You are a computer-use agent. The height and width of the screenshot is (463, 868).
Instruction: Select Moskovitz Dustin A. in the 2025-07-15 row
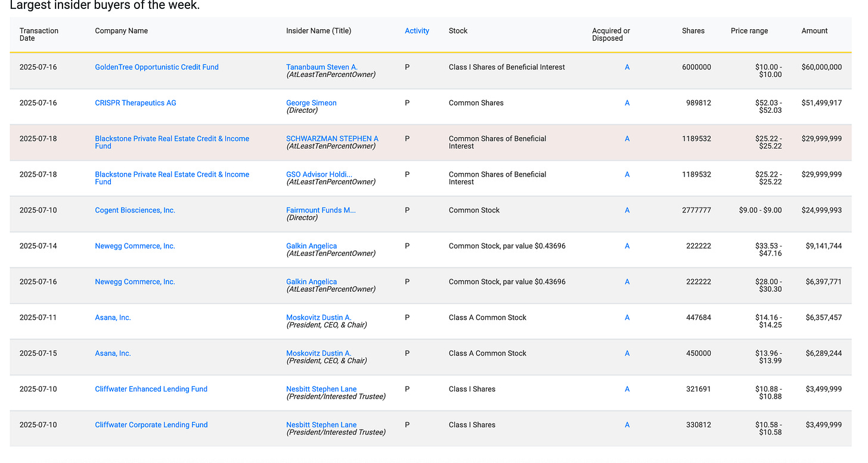click(319, 354)
